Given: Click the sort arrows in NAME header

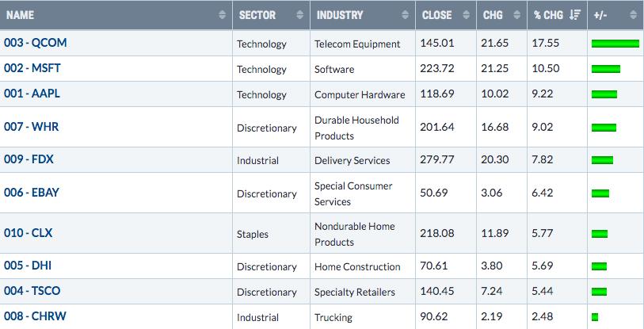Looking at the screenshot, I should click(x=221, y=15).
